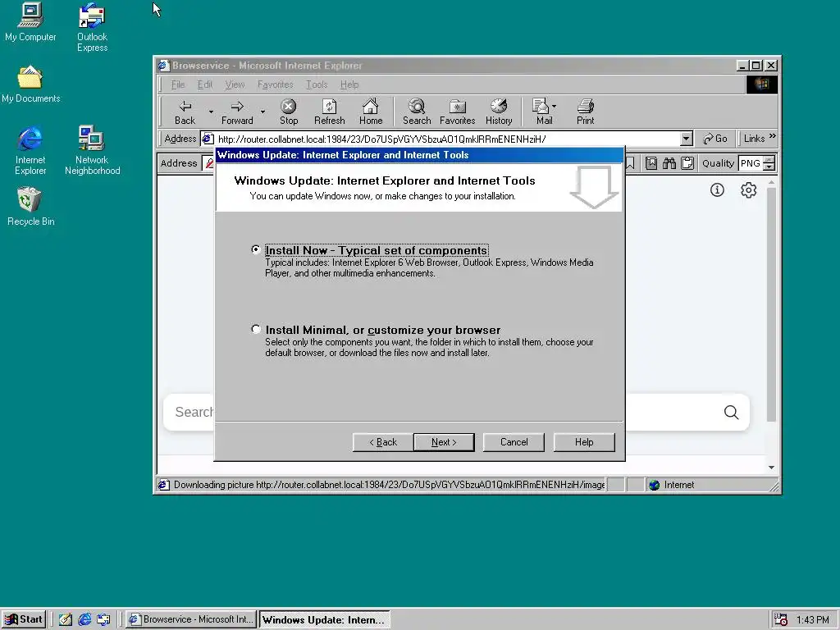Viewport: 840px width, 630px height.
Task: Click the Links toolbar label
Action: click(754, 139)
